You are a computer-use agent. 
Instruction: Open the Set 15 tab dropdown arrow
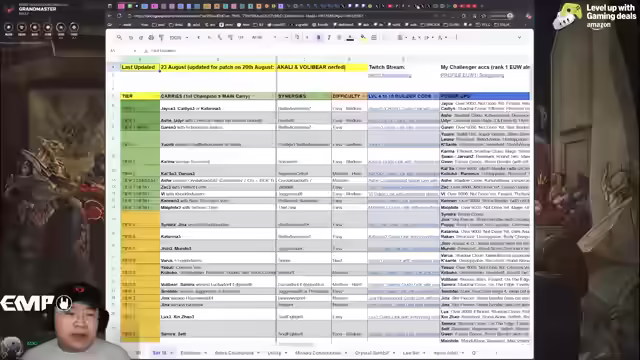171,353
